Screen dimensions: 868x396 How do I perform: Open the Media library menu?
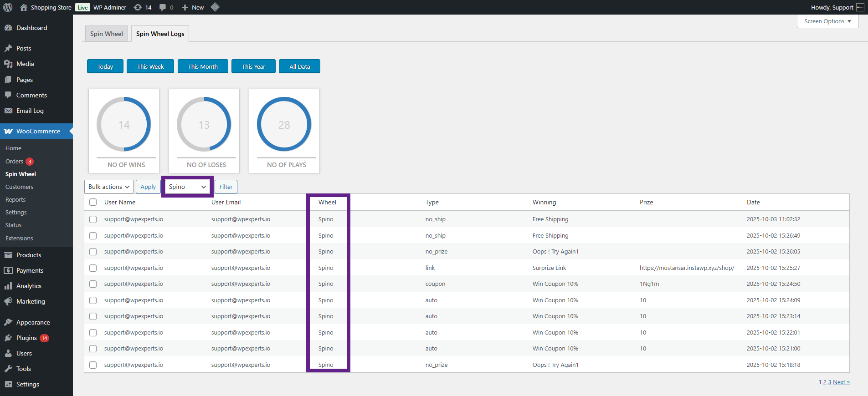25,64
